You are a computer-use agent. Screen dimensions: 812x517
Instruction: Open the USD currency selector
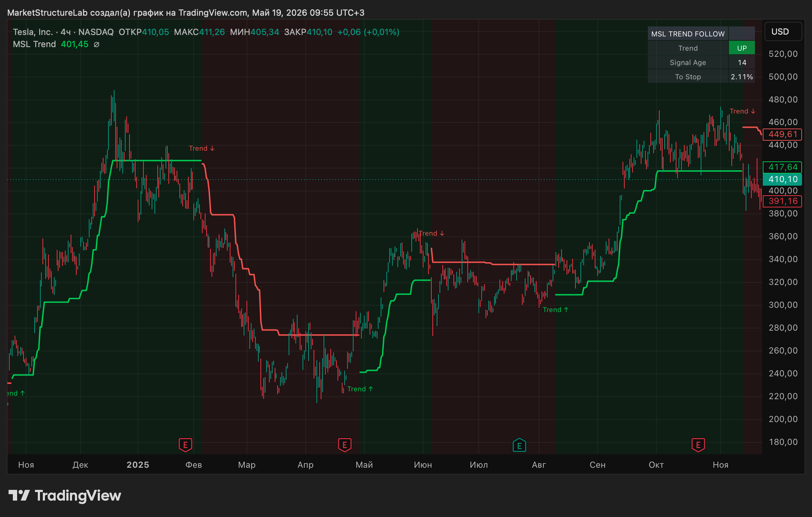(x=783, y=32)
